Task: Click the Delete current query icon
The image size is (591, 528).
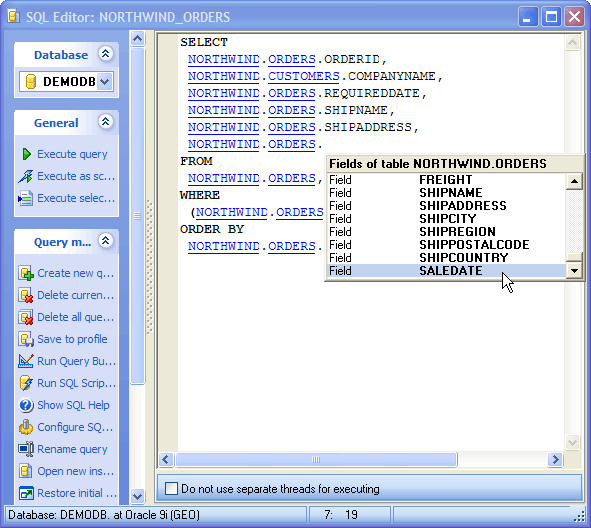Action: (x=26, y=295)
